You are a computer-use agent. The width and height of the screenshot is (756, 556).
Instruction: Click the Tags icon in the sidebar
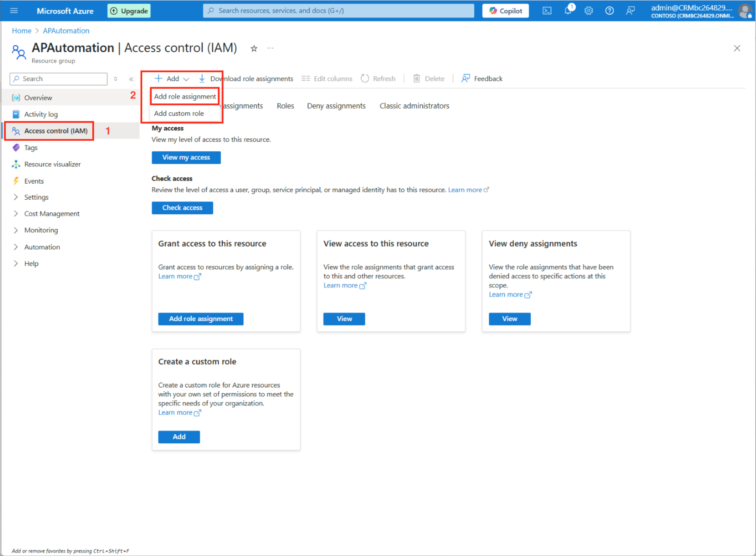click(16, 148)
